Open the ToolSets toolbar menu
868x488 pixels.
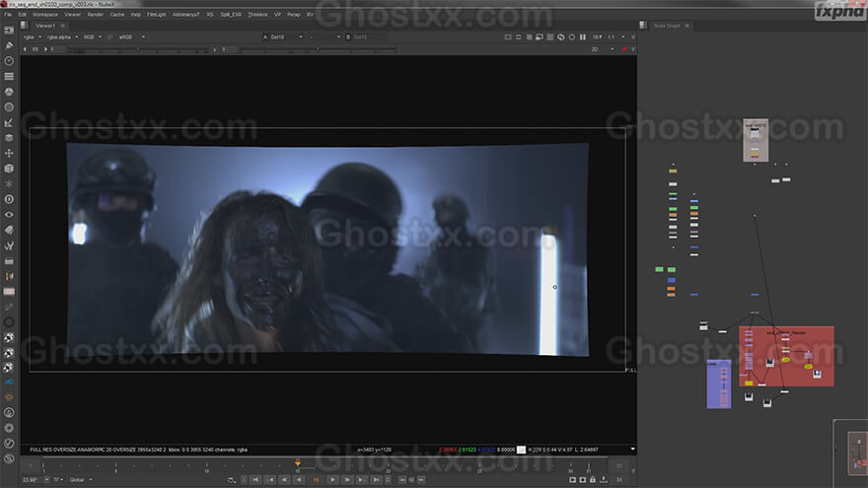(9, 245)
